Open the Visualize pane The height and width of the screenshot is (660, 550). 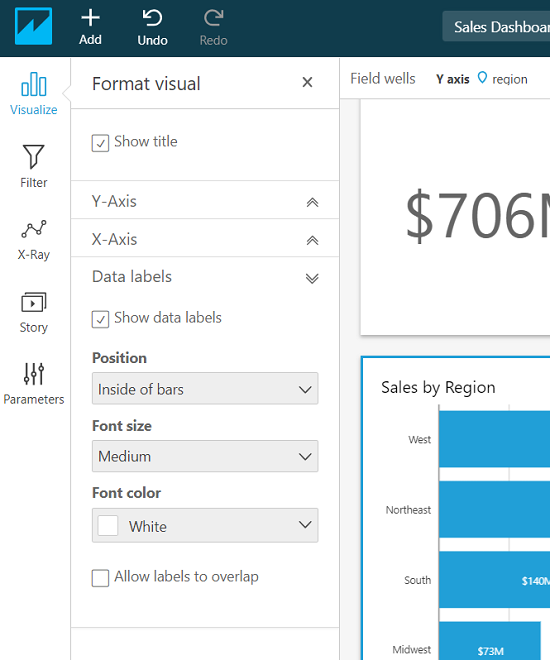pos(34,94)
